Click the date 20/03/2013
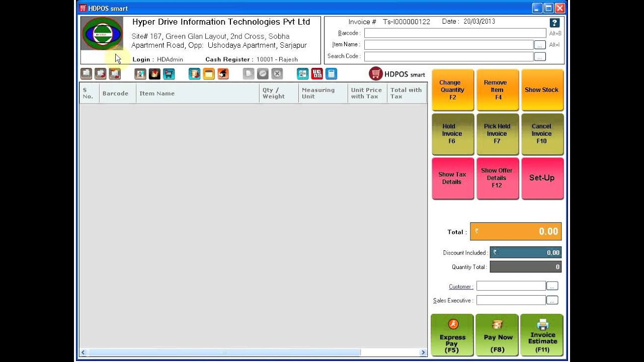This screenshot has height=362, width=644. [x=479, y=22]
